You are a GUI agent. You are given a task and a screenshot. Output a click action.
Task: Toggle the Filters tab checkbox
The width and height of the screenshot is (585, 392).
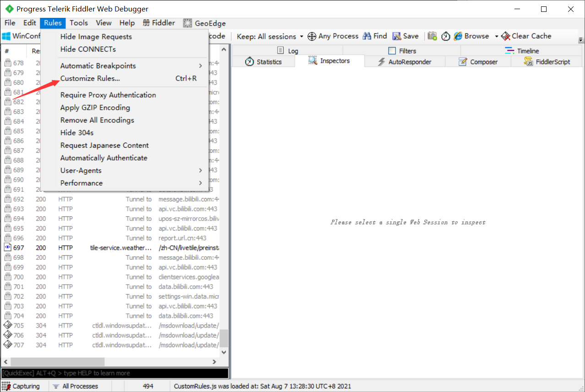392,51
